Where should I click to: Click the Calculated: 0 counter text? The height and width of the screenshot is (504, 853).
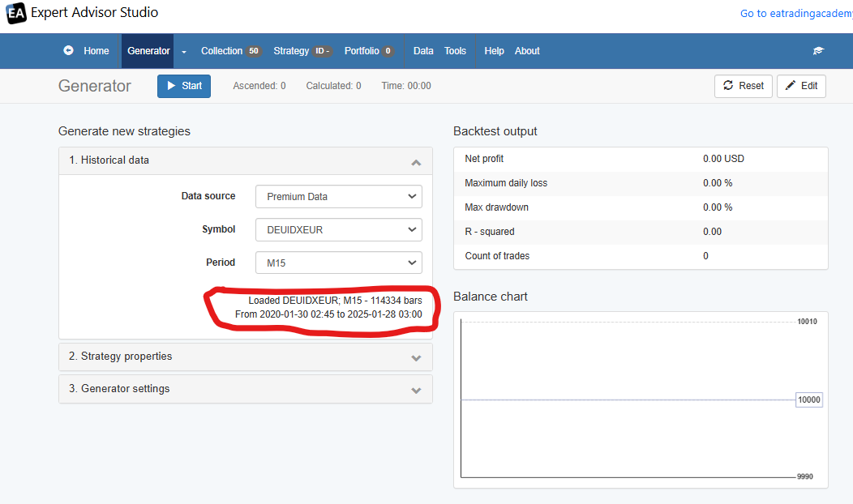[x=333, y=86]
